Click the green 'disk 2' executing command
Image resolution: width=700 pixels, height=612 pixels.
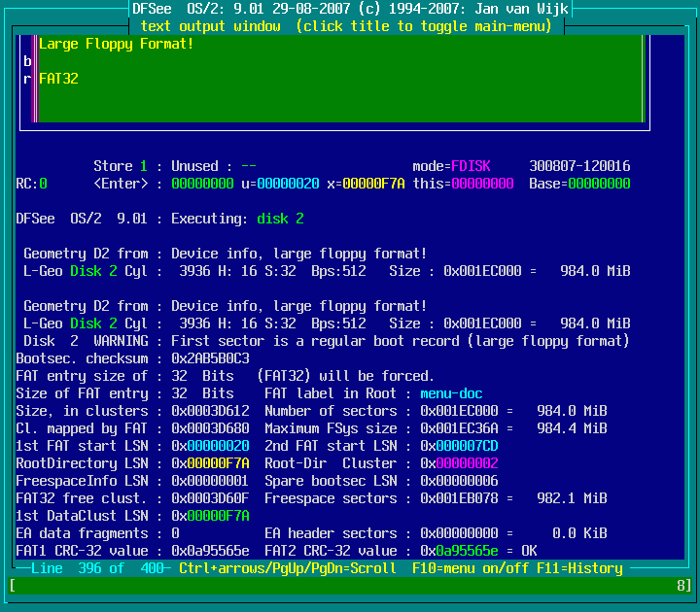280,219
